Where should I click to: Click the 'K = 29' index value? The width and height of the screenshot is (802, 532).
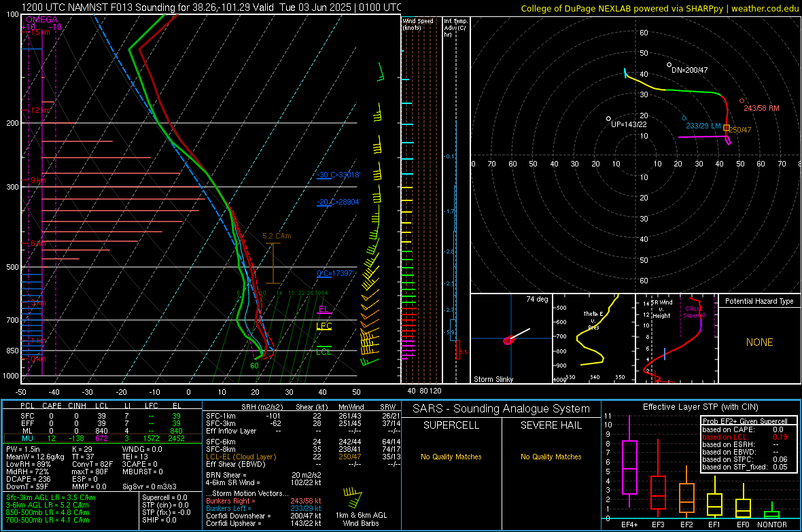(82, 449)
